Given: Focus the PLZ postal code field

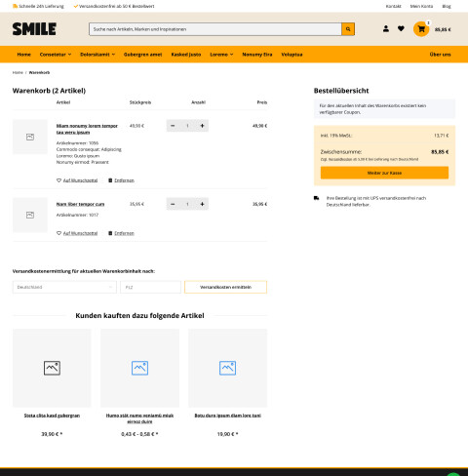Looking at the screenshot, I should point(150,287).
